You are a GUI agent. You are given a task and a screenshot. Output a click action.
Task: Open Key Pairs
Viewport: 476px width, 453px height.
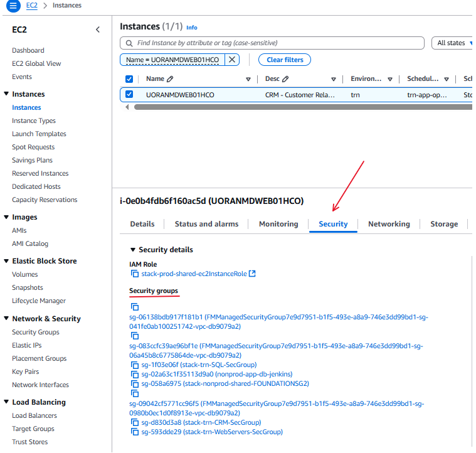pyautogui.click(x=25, y=371)
